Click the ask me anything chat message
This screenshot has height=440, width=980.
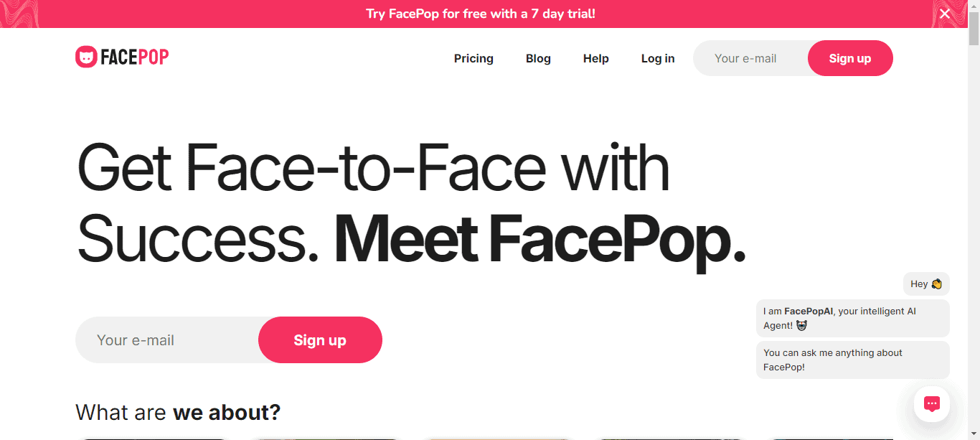pyautogui.click(x=832, y=360)
